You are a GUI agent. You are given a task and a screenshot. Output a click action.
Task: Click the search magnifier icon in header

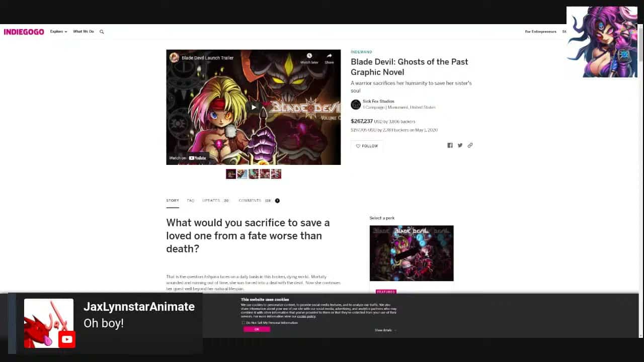102,32
